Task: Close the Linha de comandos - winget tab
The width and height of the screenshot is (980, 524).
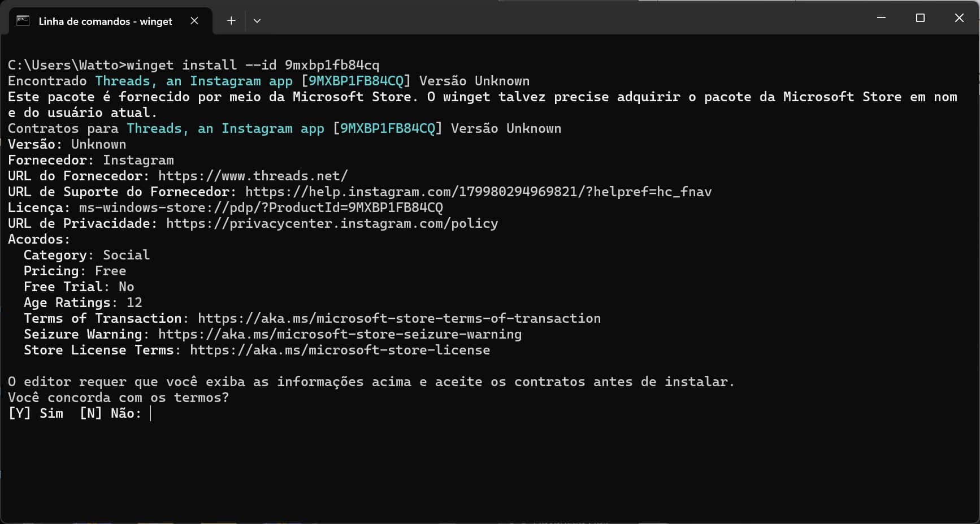Action: click(194, 21)
